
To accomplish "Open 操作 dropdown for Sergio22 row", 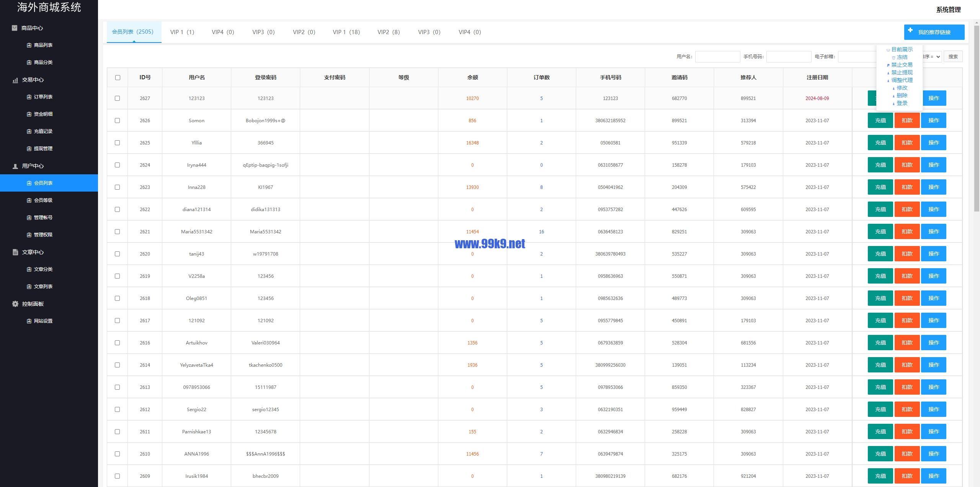I will coord(933,409).
